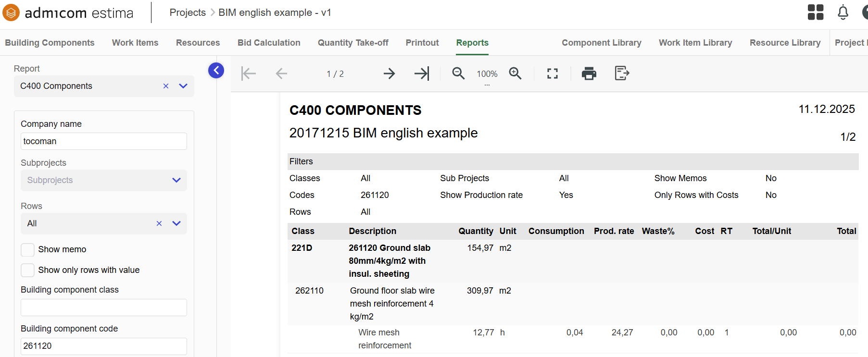
Task: Open the notifications bell
Action: coord(843,12)
